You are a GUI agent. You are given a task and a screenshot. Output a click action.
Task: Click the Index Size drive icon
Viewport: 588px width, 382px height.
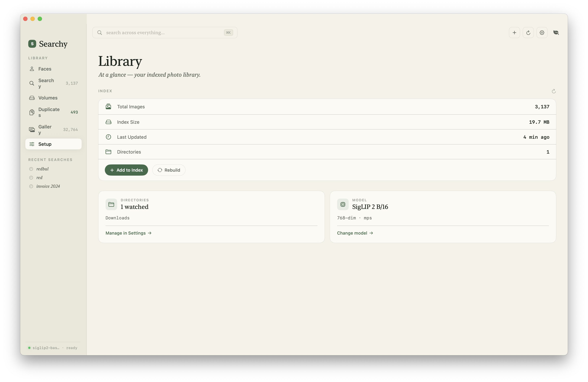click(108, 122)
